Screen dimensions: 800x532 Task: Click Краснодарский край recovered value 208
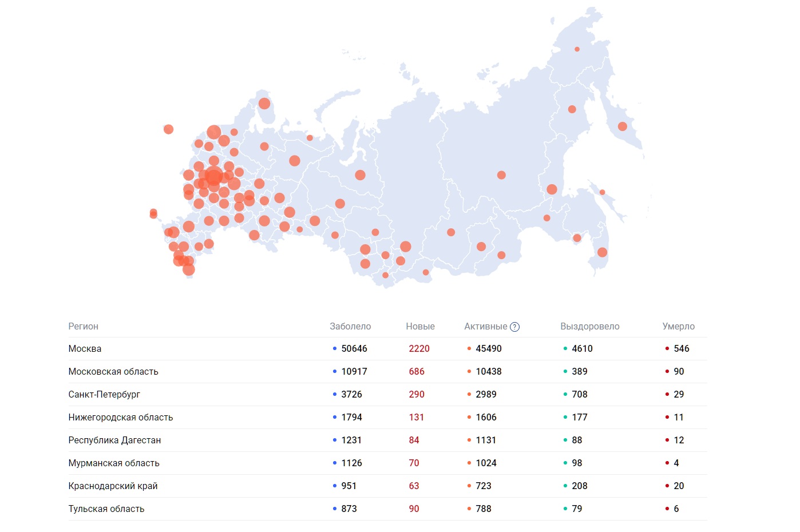[580, 486]
